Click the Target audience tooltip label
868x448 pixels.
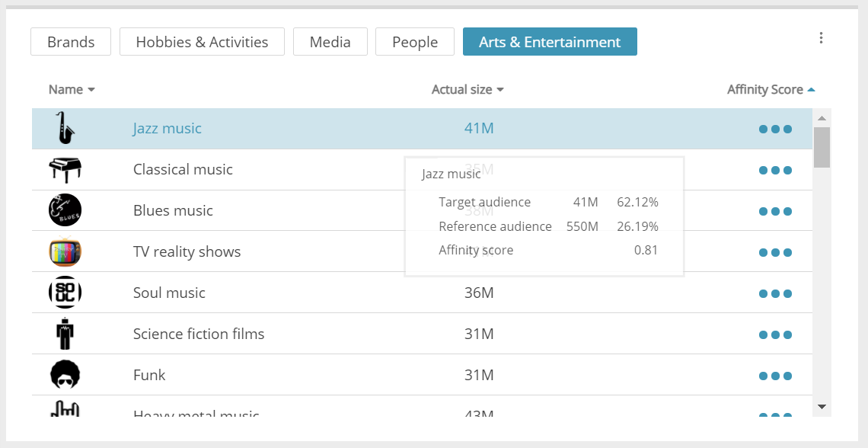(x=484, y=202)
